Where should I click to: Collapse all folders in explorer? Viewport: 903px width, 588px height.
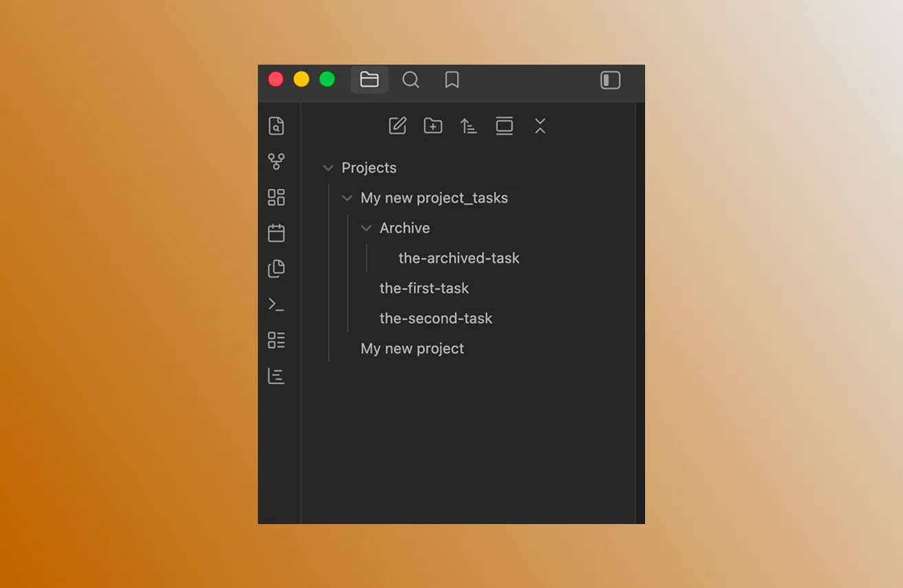coord(540,126)
